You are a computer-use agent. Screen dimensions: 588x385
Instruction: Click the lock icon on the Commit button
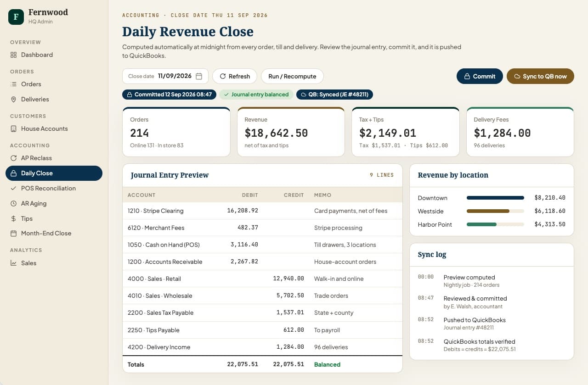coord(467,76)
